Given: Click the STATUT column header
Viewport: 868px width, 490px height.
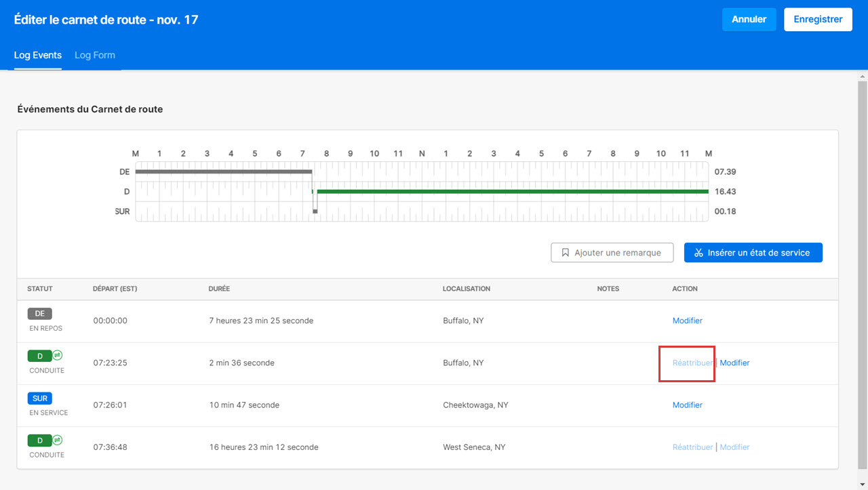Looking at the screenshot, I should (x=40, y=289).
